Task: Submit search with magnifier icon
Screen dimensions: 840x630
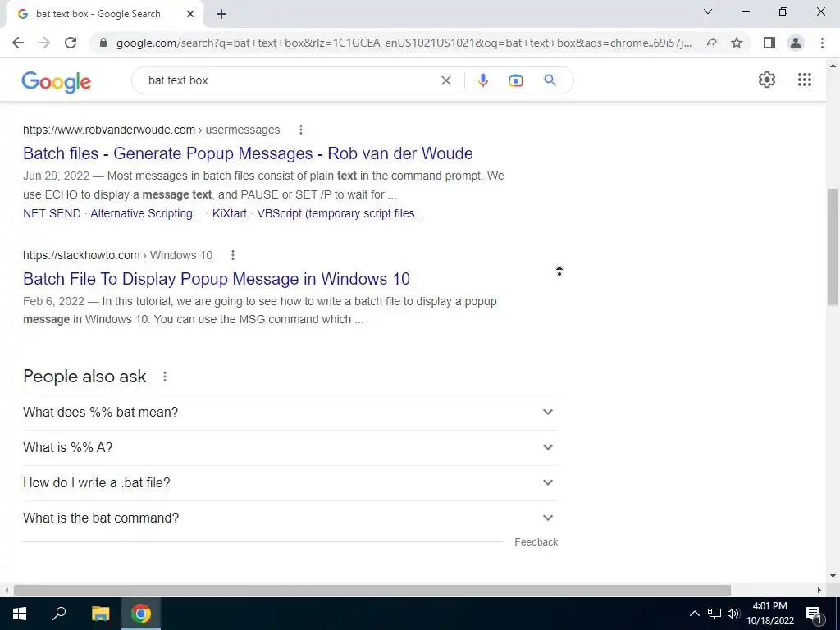Action: click(550, 80)
